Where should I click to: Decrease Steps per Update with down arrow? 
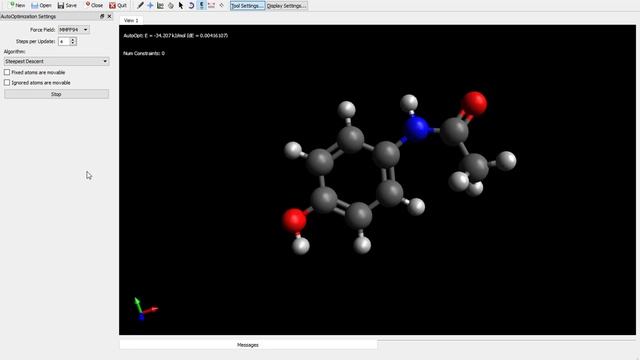coord(73,43)
